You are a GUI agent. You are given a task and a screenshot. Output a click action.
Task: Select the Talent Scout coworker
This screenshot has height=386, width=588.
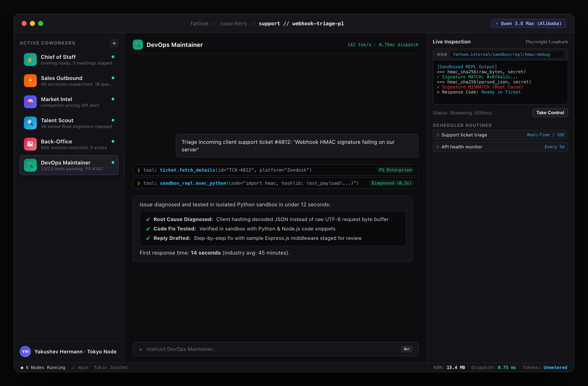[69, 123]
